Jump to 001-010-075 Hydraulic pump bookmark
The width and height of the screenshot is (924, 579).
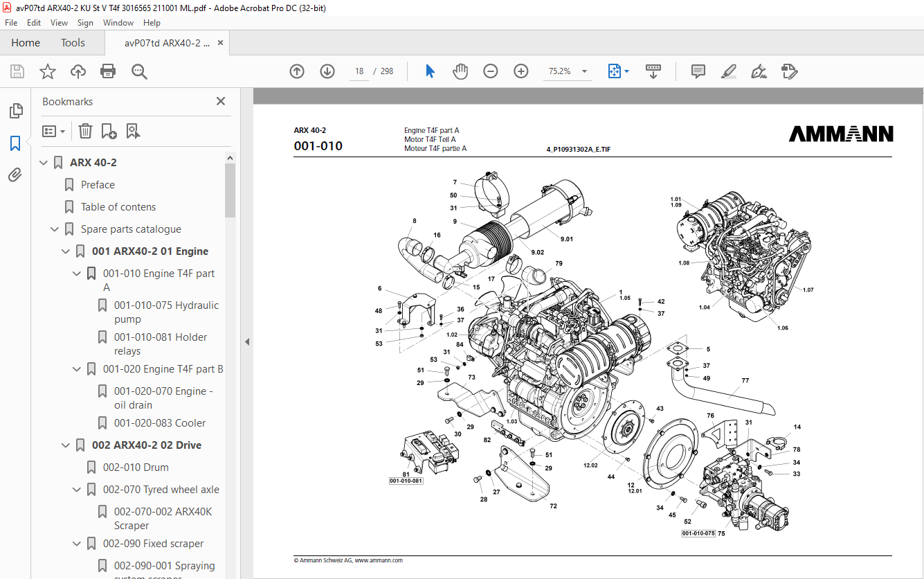click(166, 312)
